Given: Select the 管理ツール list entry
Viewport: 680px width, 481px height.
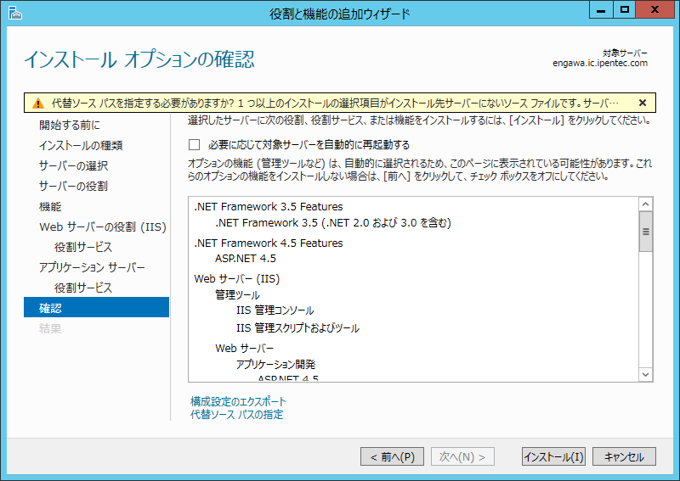Looking at the screenshot, I should point(237,295).
